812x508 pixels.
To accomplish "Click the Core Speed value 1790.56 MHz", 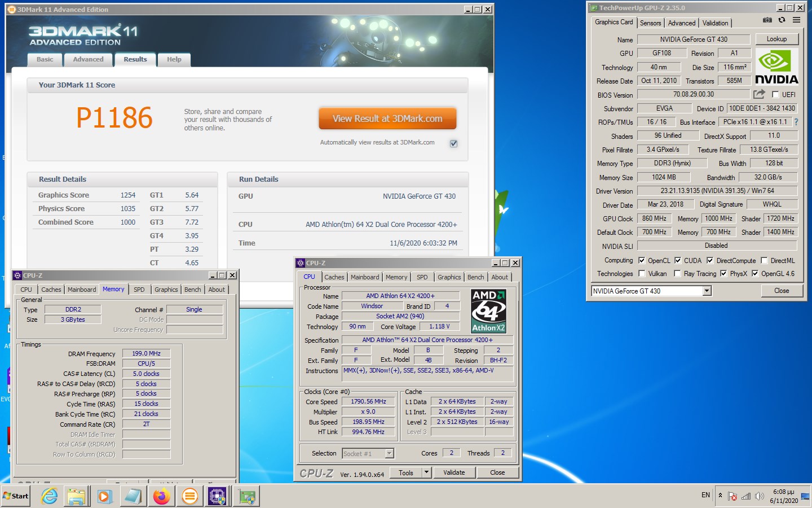I will pos(368,402).
